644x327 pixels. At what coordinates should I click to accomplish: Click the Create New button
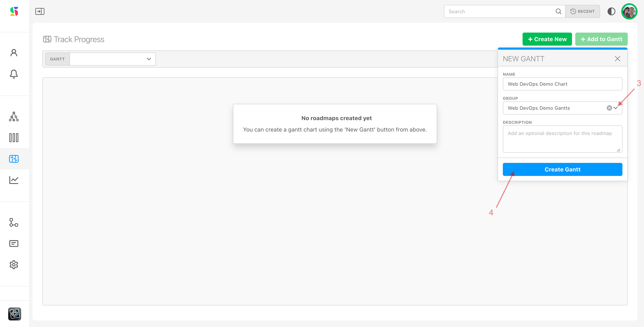click(547, 39)
